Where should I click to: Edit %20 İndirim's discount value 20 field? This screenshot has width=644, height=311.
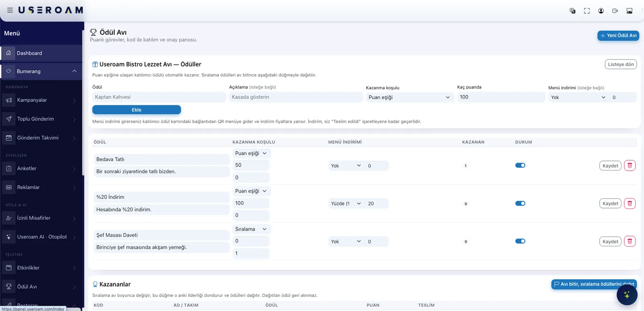point(377,204)
